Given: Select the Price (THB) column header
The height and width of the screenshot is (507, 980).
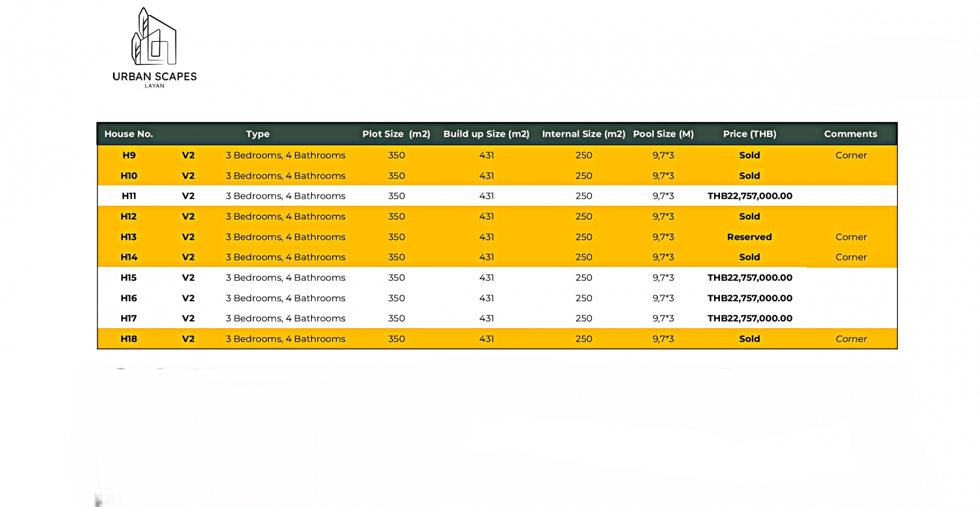Looking at the screenshot, I should 749,134.
